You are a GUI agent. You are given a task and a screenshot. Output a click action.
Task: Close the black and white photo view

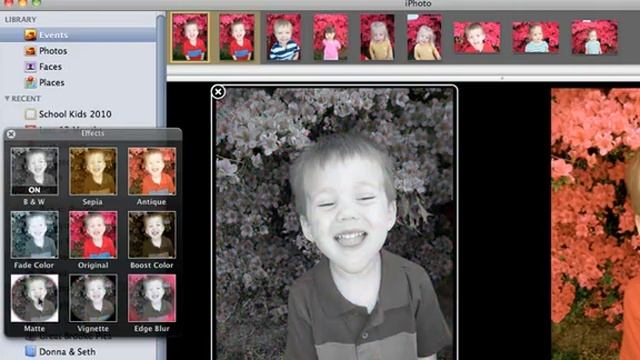[218, 92]
